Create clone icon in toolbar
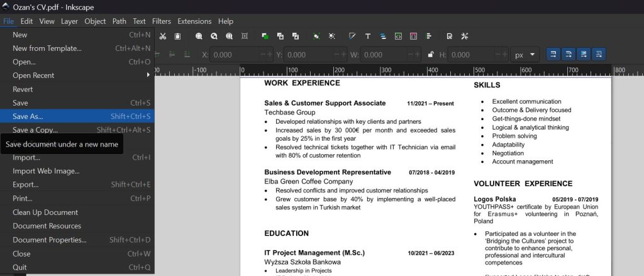644x276 pixels. (280, 36)
